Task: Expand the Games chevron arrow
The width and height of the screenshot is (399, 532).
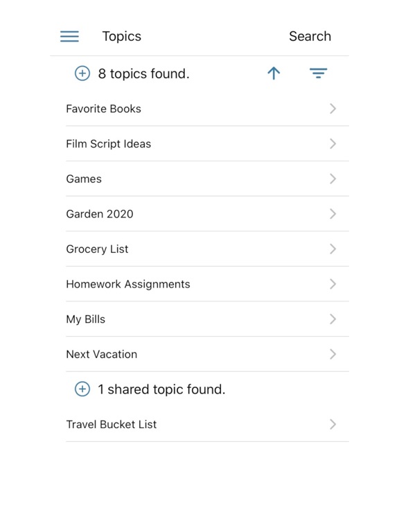Action: pos(332,179)
